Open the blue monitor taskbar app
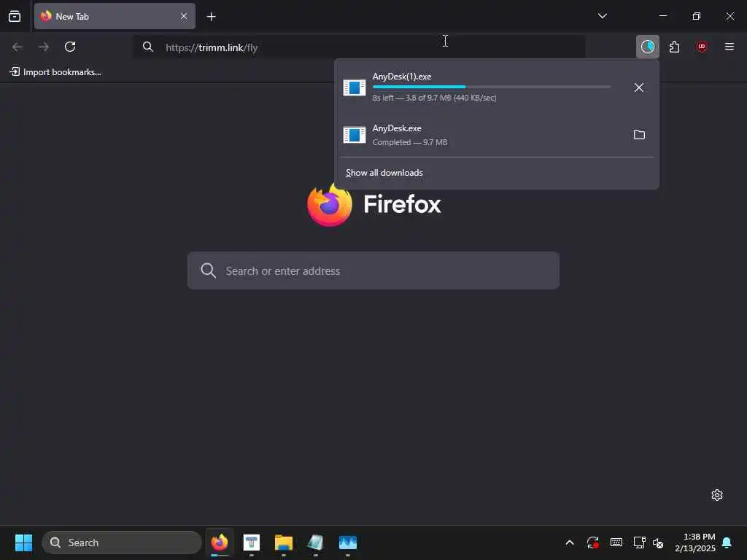 348,542
